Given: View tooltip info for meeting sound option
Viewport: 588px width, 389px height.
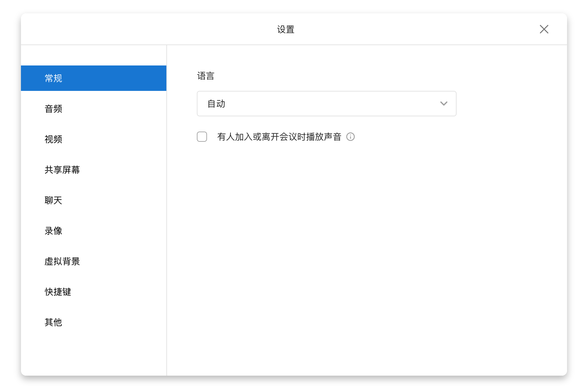Looking at the screenshot, I should (351, 137).
